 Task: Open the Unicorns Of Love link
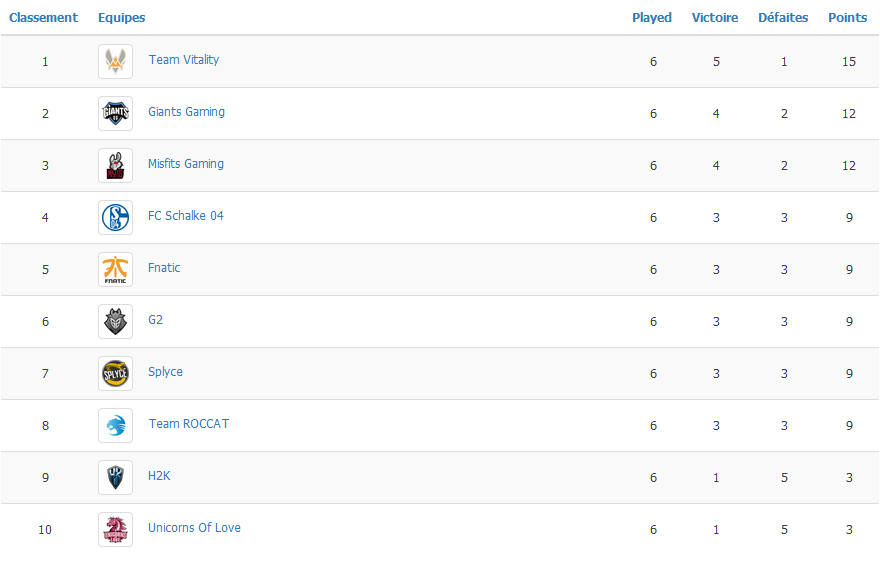click(194, 528)
